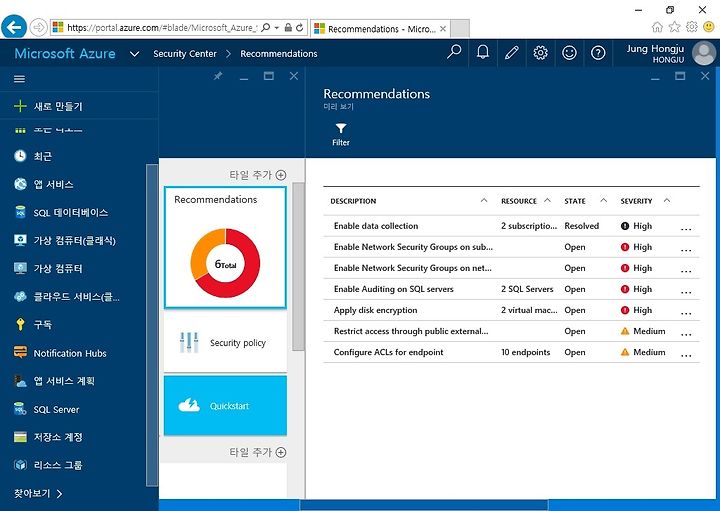720x511 pixels.
Task: Sort by STATE column arrow
Action: pos(603,201)
